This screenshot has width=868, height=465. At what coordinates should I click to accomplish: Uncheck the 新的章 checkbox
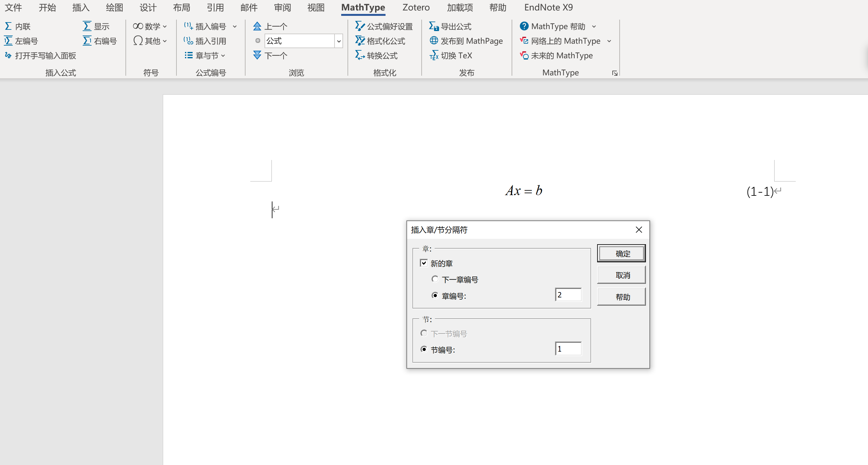click(424, 263)
